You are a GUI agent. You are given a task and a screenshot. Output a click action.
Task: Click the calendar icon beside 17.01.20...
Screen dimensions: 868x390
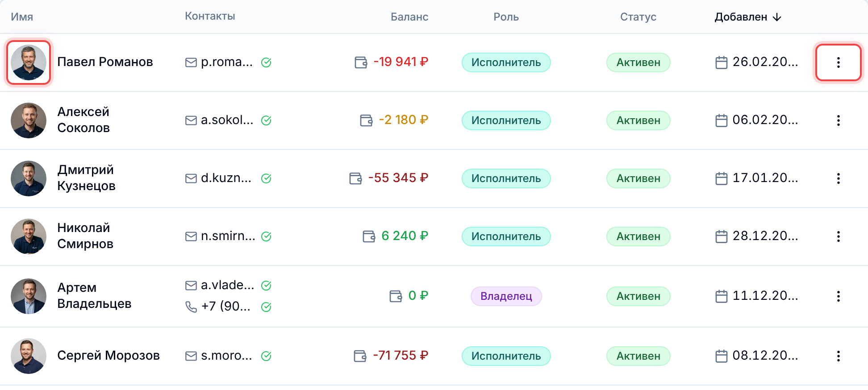pos(721,178)
